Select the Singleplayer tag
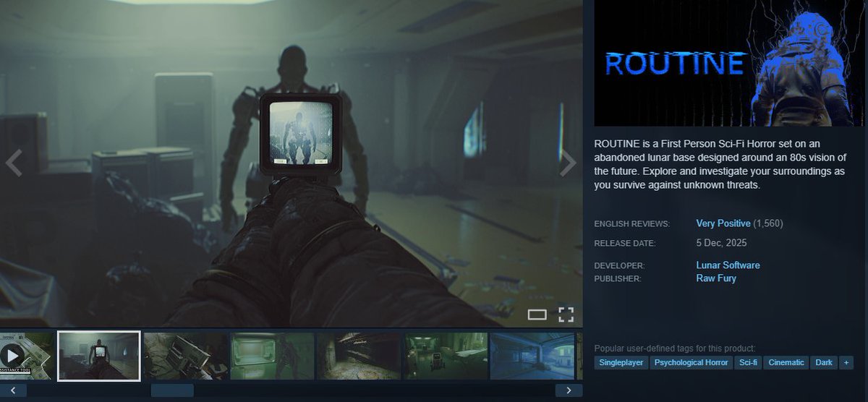 click(x=621, y=362)
